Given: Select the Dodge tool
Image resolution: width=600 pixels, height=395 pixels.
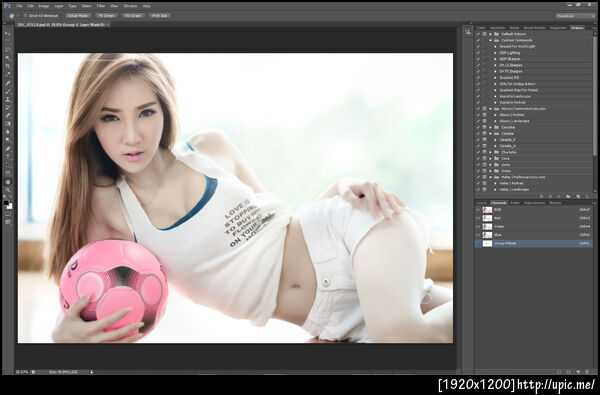Looking at the screenshot, I should [x=8, y=140].
